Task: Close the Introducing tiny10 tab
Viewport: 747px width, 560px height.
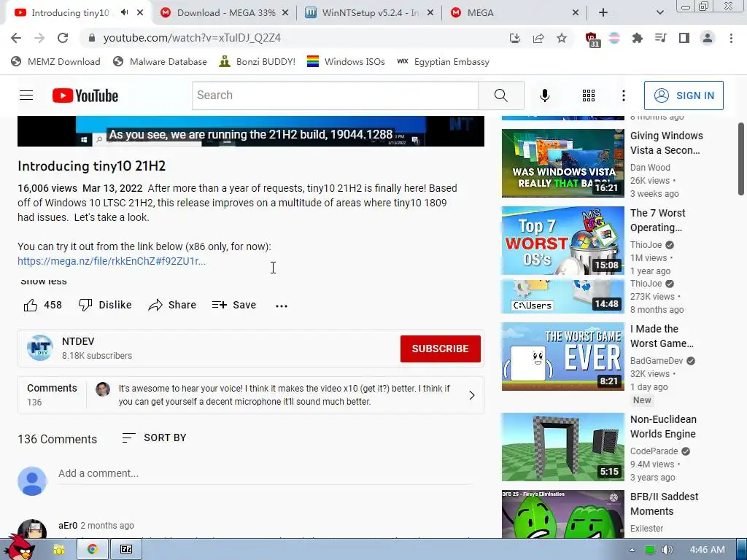Action: click(140, 13)
